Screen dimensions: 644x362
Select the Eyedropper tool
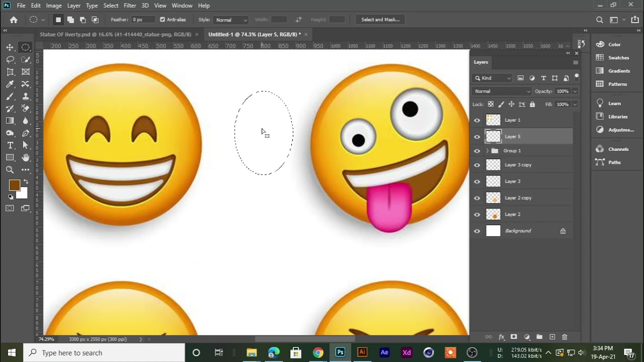(10, 84)
